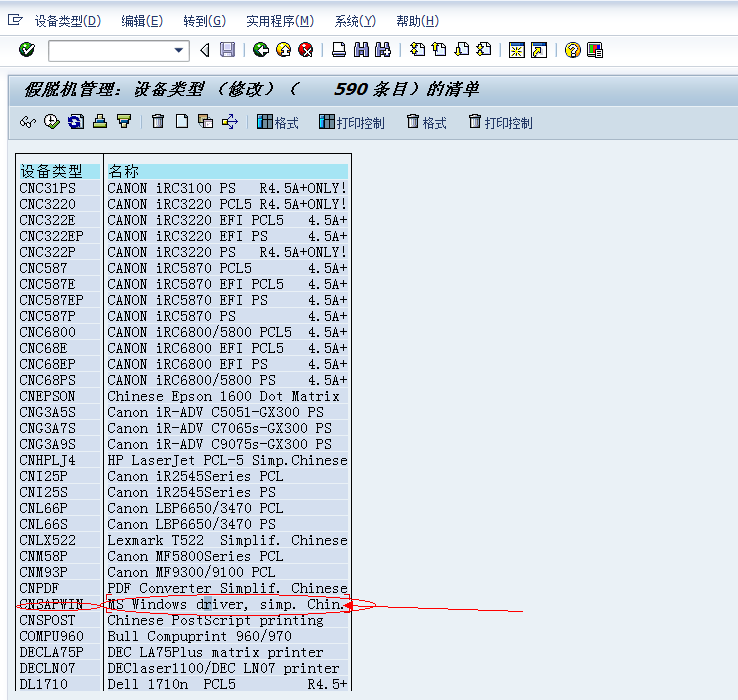
Task: Click the Customize Local Layout icon
Action: pos(595,50)
